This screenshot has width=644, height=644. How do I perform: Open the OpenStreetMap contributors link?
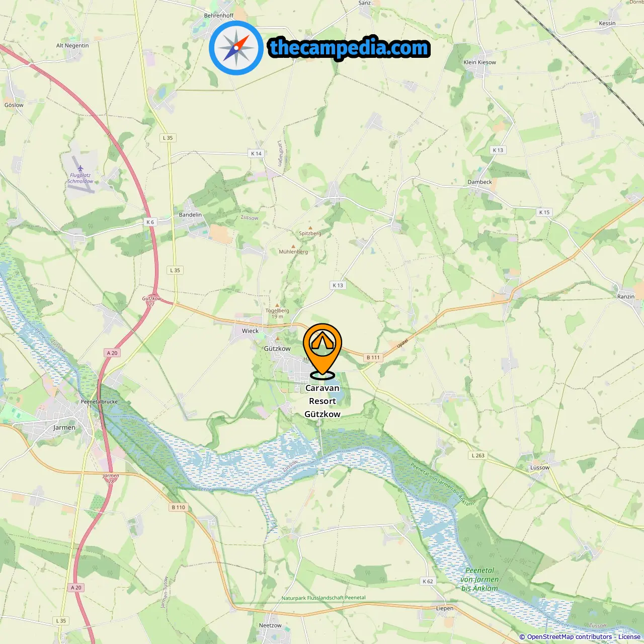[570, 637]
